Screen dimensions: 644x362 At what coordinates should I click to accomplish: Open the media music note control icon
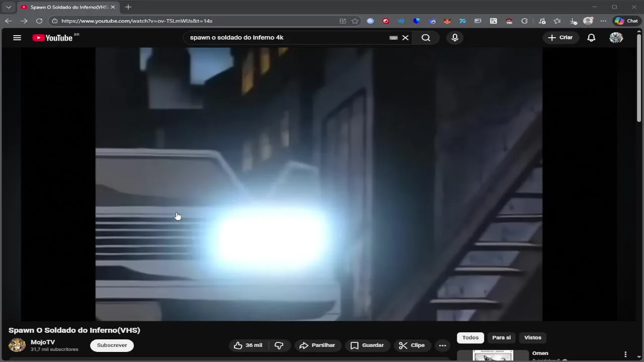click(x=542, y=21)
